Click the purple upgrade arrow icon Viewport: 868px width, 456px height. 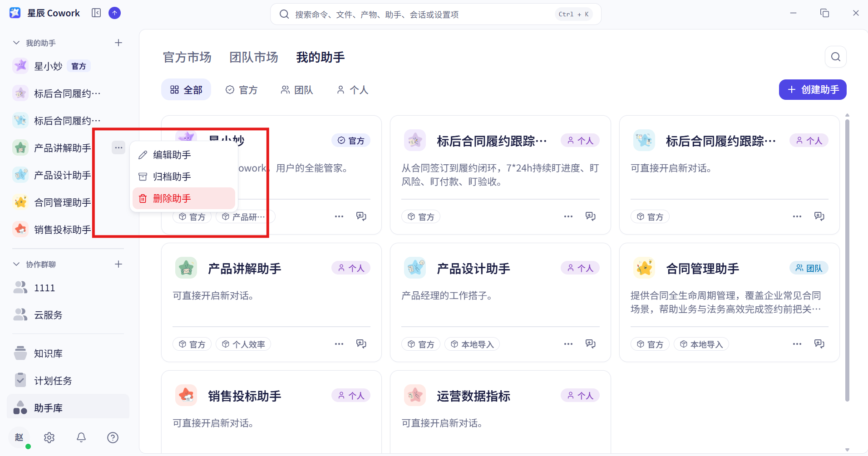[115, 13]
